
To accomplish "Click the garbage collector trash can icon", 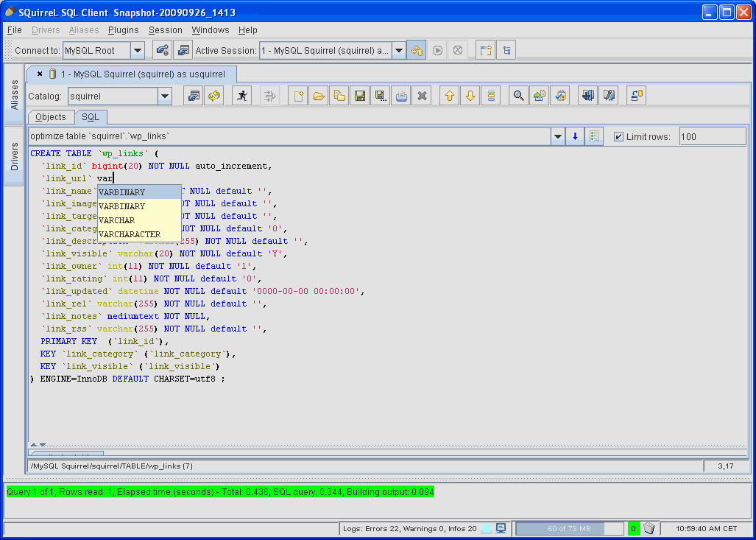I will pyautogui.click(x=649, y=528).
